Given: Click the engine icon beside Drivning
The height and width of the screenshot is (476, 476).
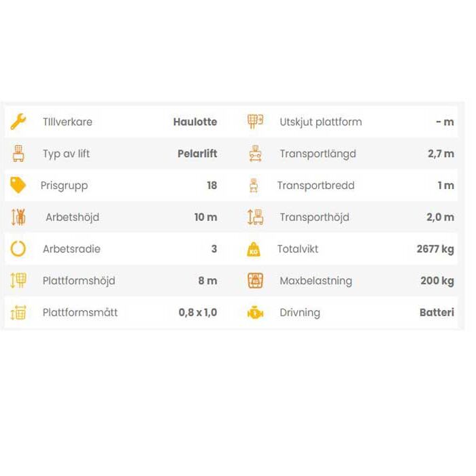Looking at the screenshot, I should tap(255, 313).
